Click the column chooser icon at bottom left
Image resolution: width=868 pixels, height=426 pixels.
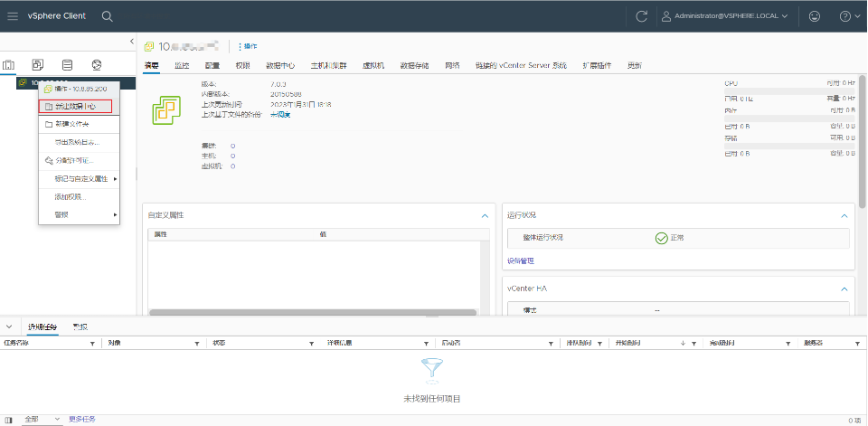[x=9, y=421]
